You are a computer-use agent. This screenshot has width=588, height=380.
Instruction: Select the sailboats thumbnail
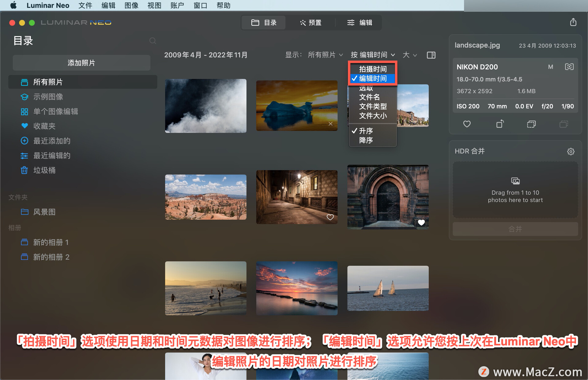(388, 288)
